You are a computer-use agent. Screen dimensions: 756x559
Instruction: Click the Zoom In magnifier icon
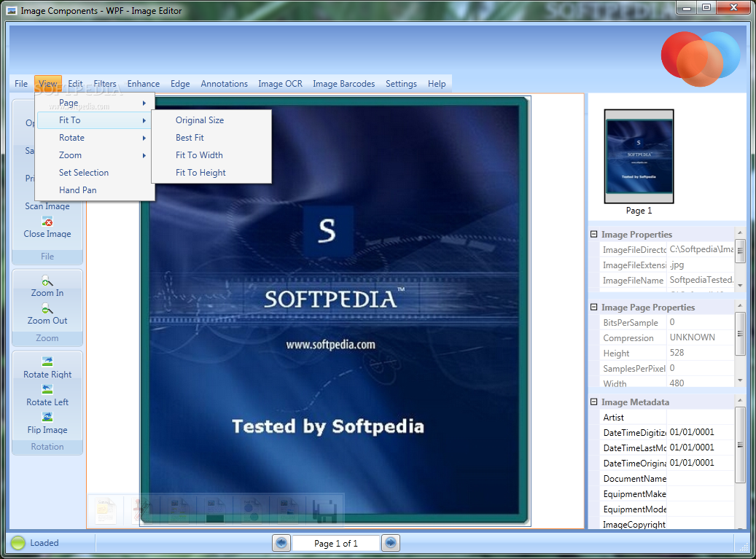(x=47, y=281)
